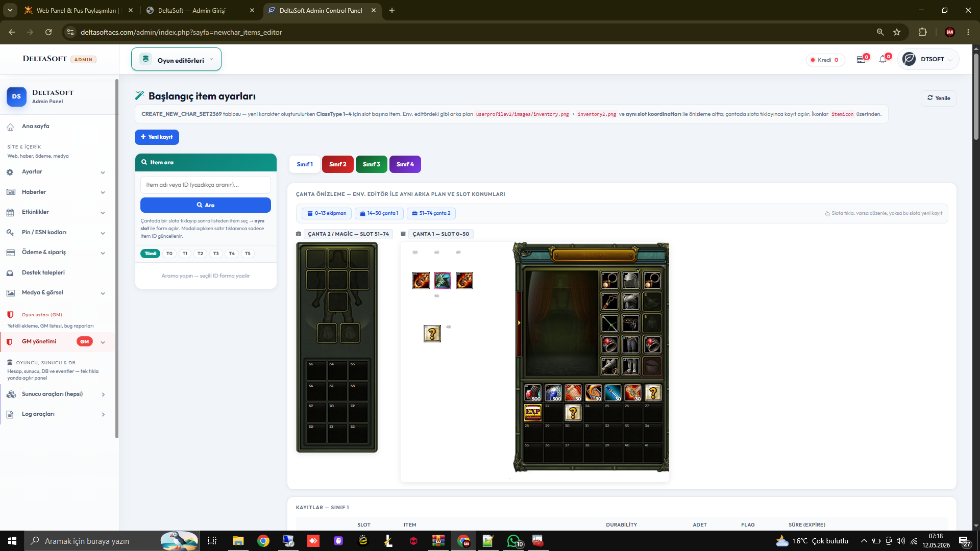This screenshot has height=551, width=980.
Task: Open the notifications bell icon
Action: click(x=883, y=60)
